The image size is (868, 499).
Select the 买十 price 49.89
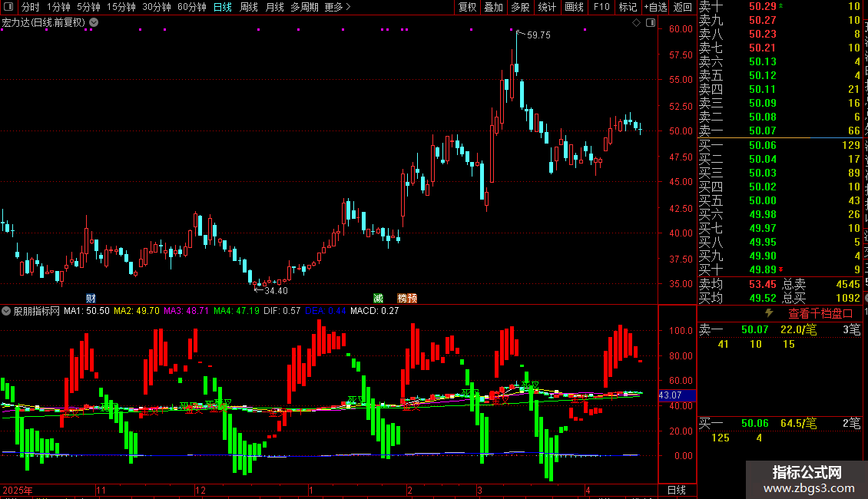coord(762,269)
